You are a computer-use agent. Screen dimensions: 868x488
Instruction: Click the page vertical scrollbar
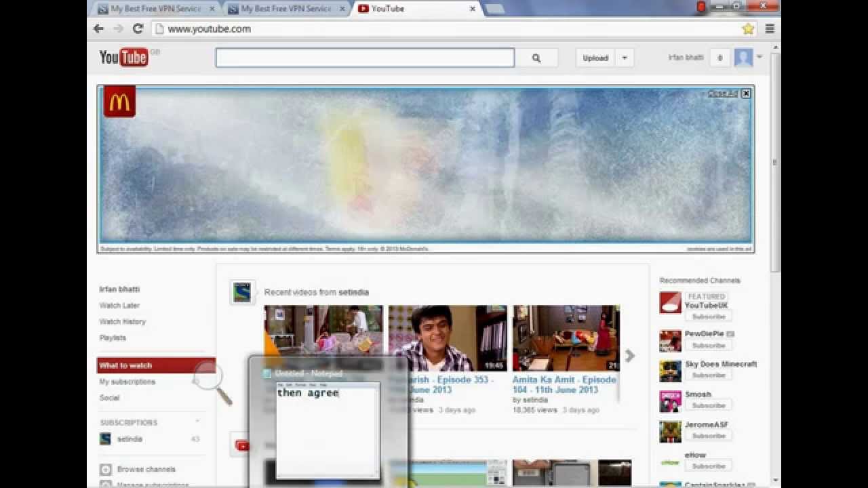775,163
